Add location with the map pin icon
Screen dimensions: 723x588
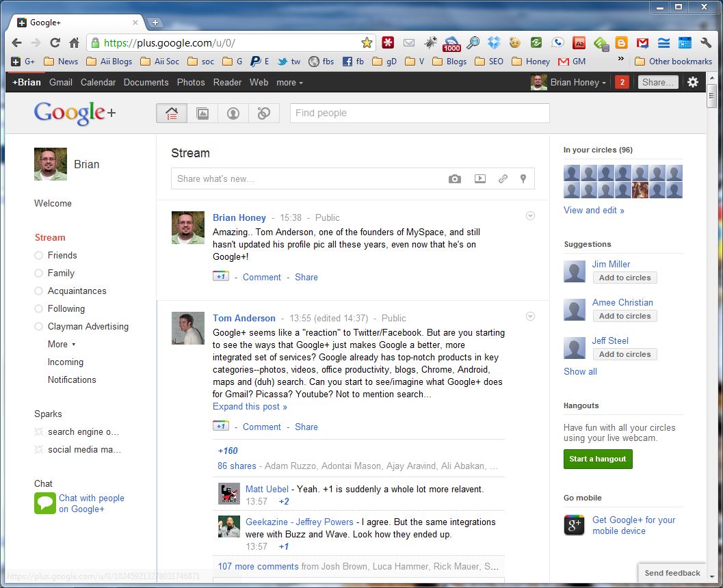pyautogui.click(x=523, y=179)
